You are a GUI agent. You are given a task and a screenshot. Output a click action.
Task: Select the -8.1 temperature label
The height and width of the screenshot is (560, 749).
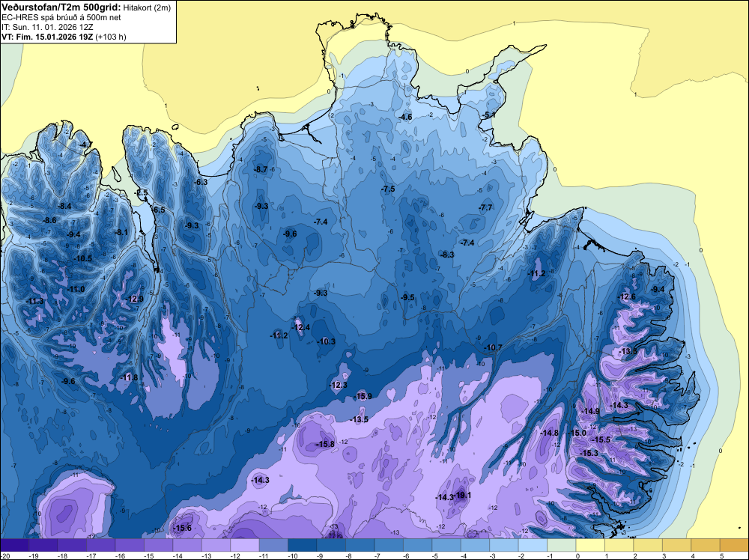(121, 232)
